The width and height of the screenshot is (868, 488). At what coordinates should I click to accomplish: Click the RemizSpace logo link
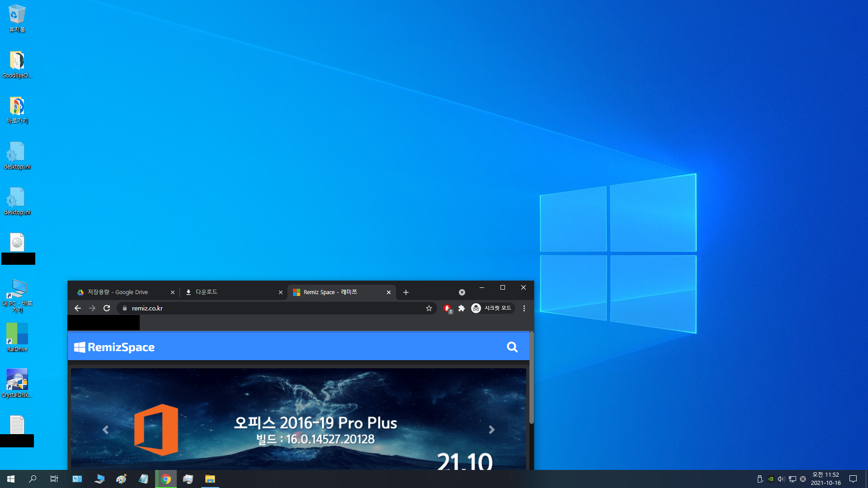pos(114,347)
